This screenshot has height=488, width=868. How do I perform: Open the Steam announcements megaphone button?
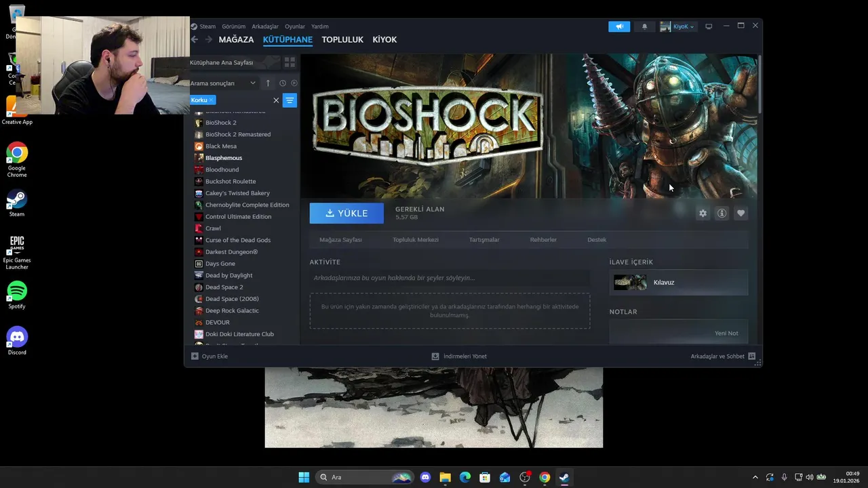coord(618,26)
